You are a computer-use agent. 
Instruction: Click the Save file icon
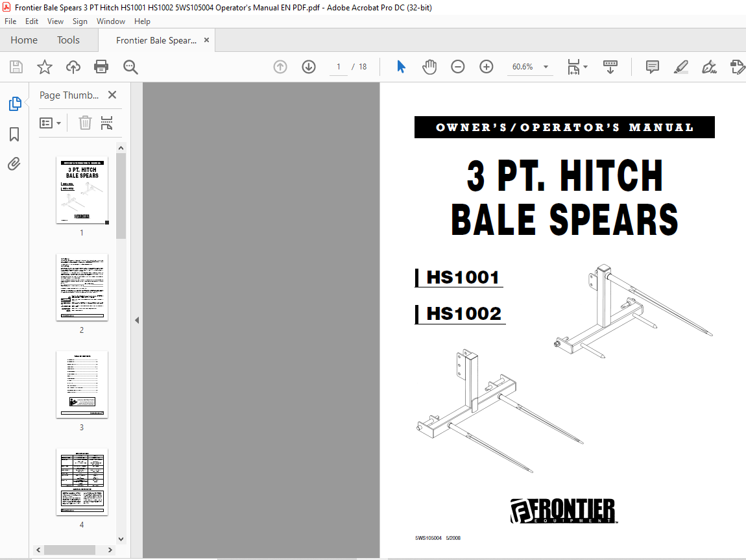tap(16, 67)
